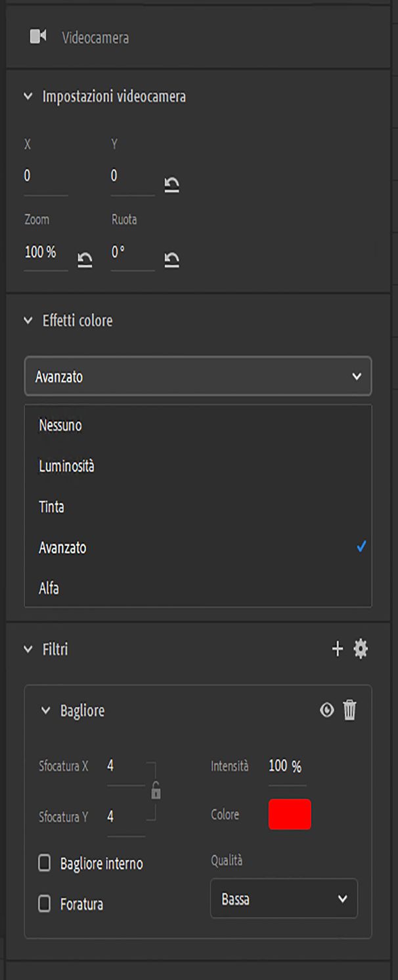Open the red Colore swatch

[x=290, y=815]
